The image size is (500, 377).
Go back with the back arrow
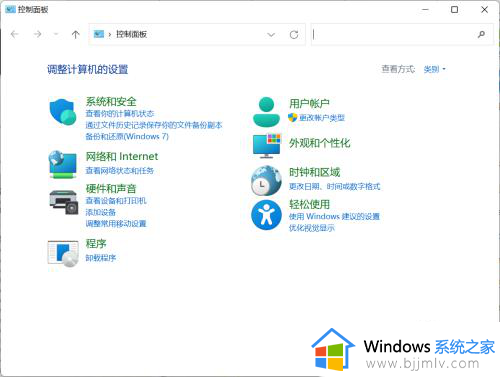(x=15, y=34)
